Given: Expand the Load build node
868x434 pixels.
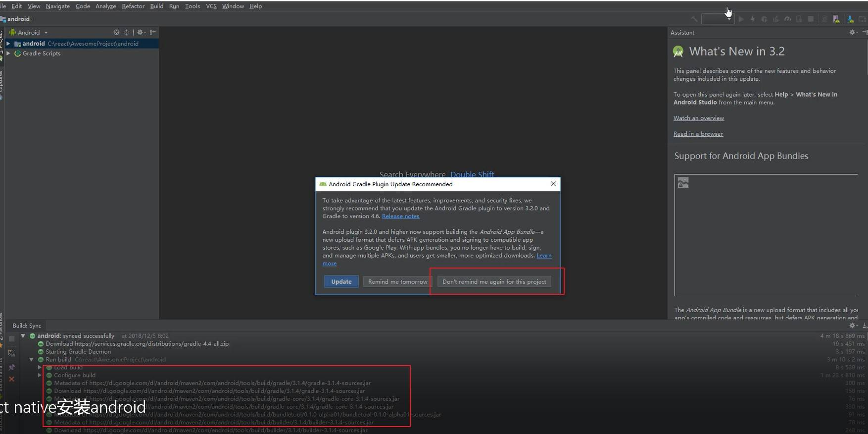Looking at the screenshot, I should 40,368.
